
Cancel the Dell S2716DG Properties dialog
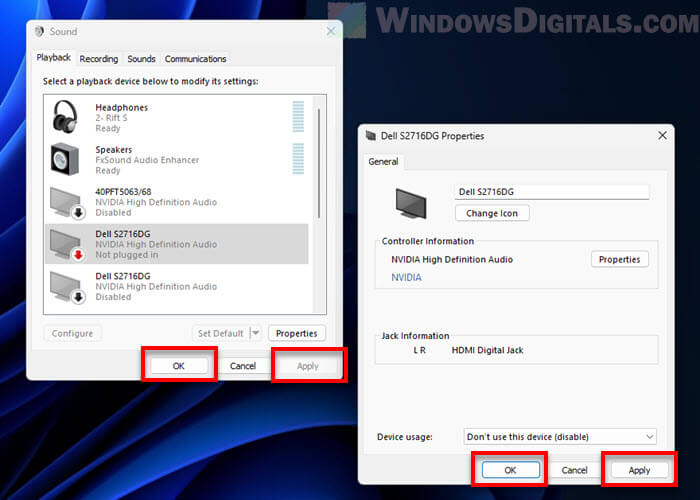click(575, 470)
